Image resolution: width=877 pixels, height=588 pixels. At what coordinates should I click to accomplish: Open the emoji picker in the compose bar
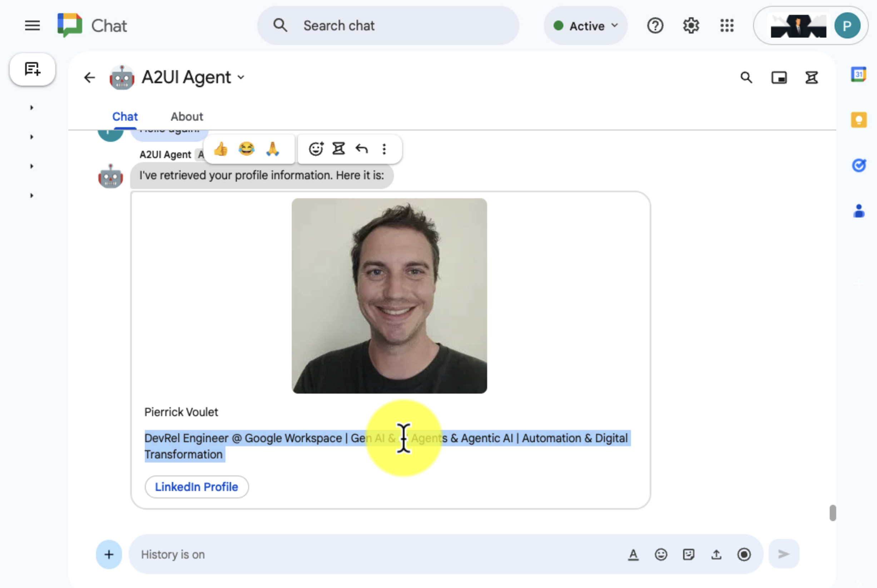coord(661,555)
